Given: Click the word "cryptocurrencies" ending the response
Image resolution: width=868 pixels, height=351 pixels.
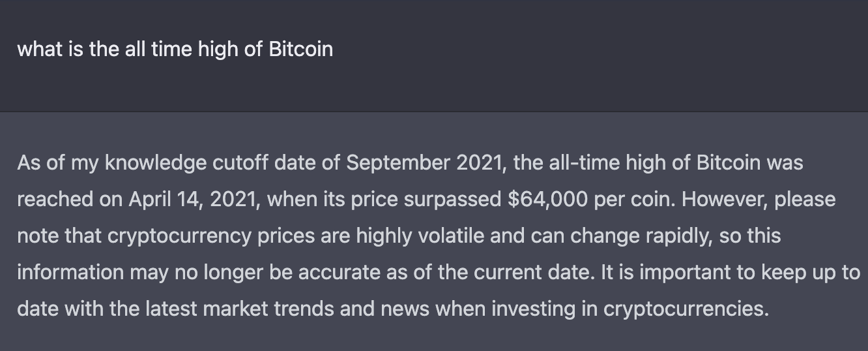Looking at the screenshot, I should 686,309.
